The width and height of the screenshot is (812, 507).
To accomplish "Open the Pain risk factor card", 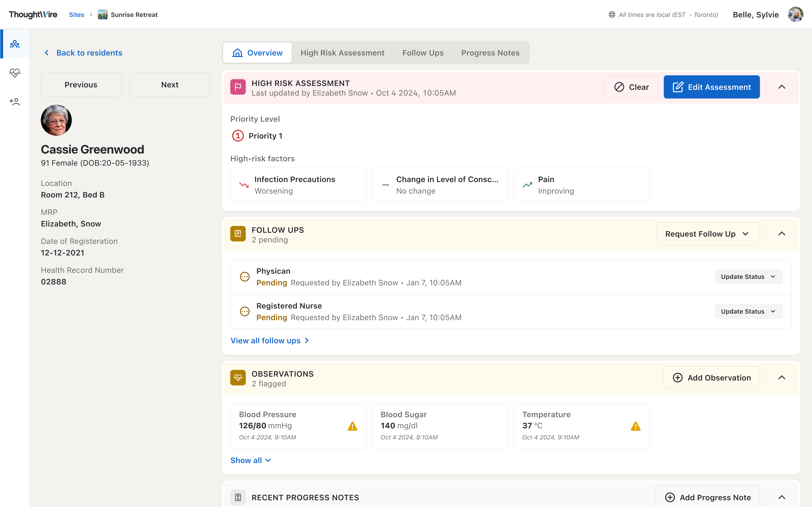I will coord(582,185).
